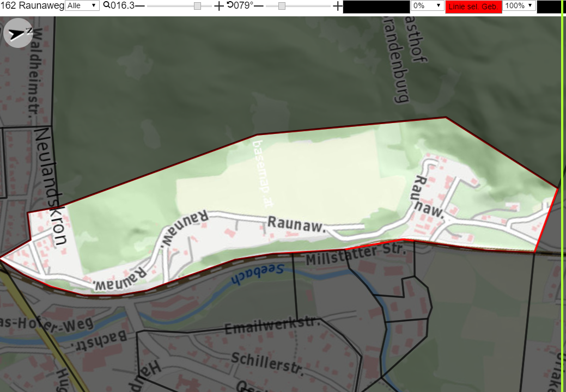The height and width of the screenshot is (392, 566).
Task: Click the rotation arrow icon
Action: (x=230, y=5)
